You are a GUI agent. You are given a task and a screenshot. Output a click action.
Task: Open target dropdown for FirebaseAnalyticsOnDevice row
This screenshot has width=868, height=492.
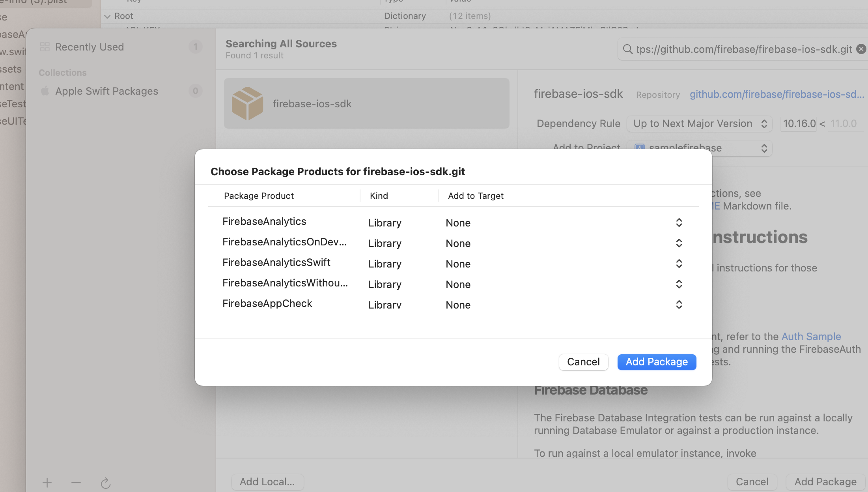pos(678,243)
